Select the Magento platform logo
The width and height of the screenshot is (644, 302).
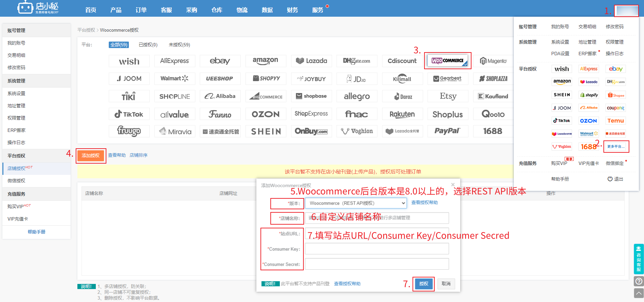493,61
